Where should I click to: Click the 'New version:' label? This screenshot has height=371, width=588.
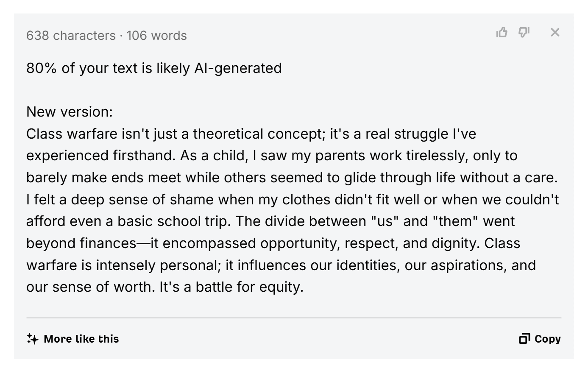coord(70,112)
